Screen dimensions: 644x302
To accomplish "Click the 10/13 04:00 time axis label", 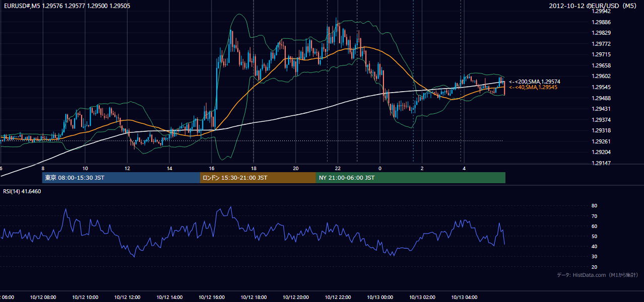I will point(464,297).
